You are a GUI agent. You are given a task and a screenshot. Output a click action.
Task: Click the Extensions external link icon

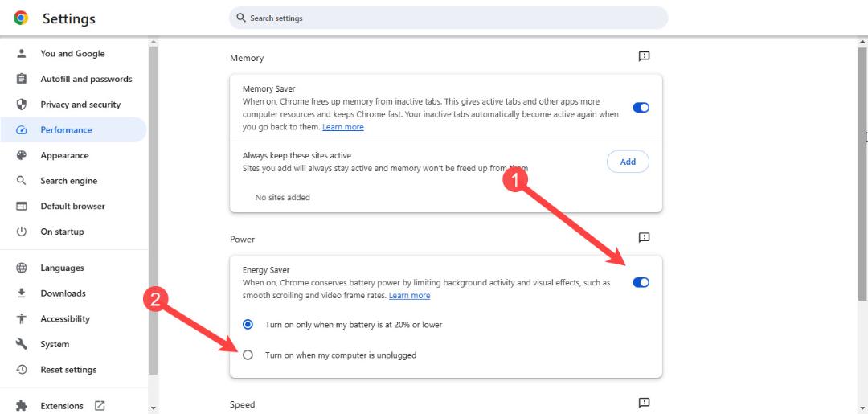[100, 406]
